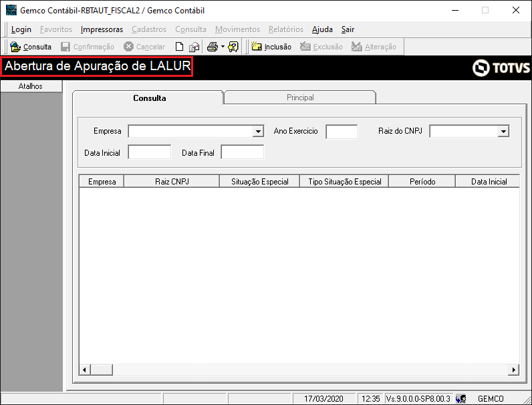Viewport: 532px width, 405px height.
Task: Click the Data Inicial input field
Action: click(x=150, y=152)
